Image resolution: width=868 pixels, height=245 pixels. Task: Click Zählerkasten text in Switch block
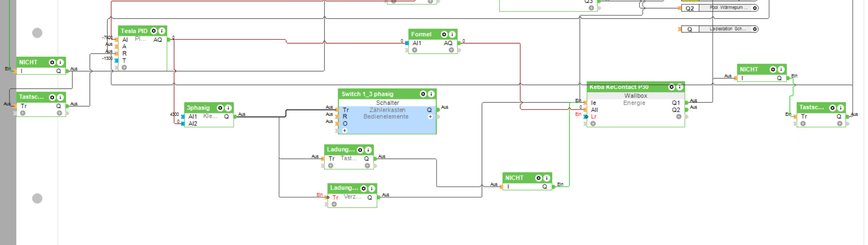tap(387, 110)
